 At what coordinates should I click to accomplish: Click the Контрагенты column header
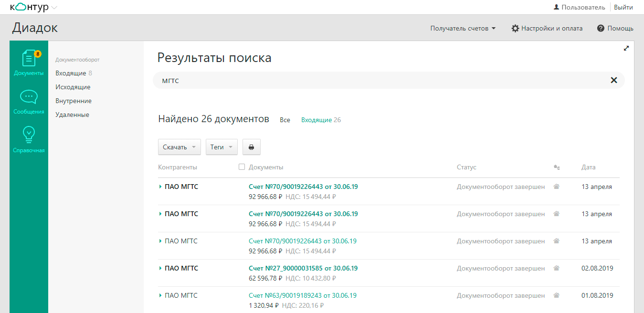[x=178, y=167]
